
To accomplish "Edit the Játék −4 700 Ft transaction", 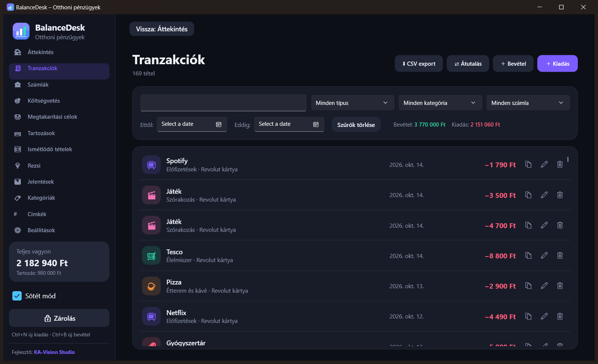I will (544, 225).
